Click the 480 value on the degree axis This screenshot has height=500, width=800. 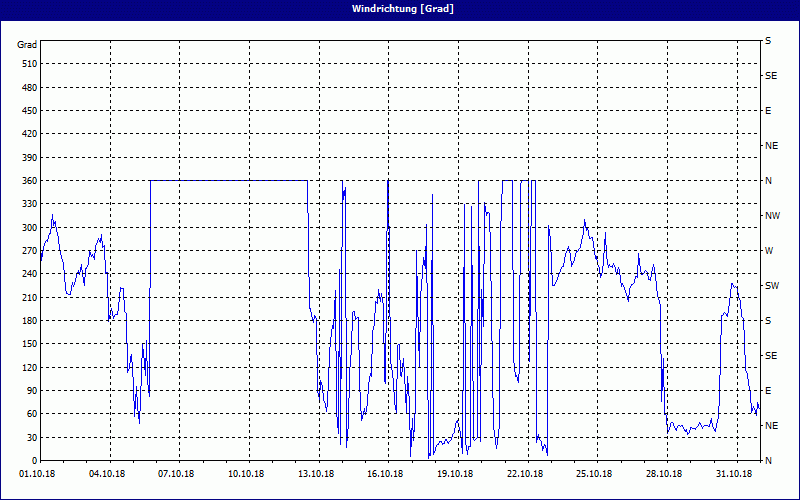click(x=29, y=88)
